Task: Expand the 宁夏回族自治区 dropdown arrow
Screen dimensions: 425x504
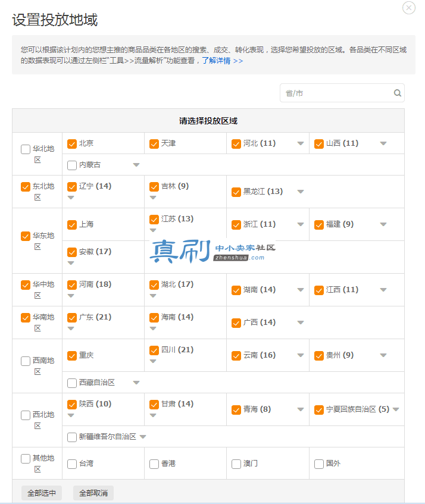Action: pyautogui.click(x=396, y=409)
